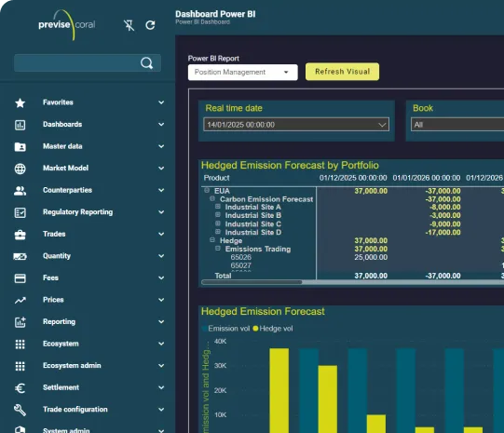This screenshot has width=504, height=433.
Task: Click the Trades briefcase icon
Action: 20,235
